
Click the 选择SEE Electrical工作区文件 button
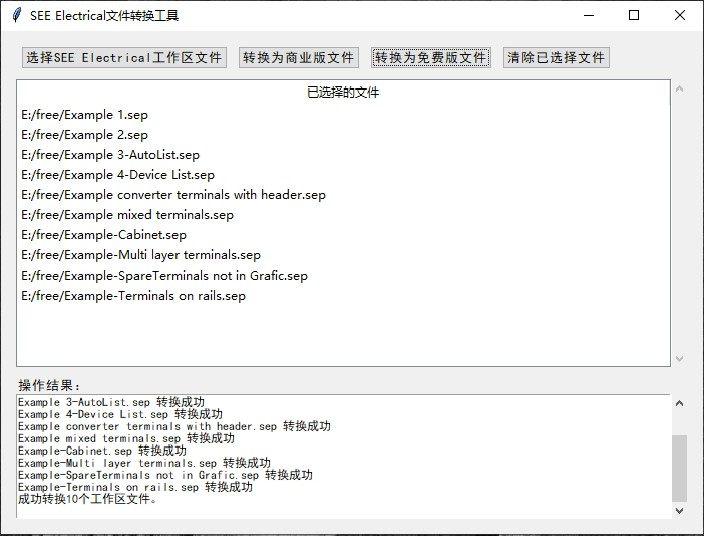pyautogui.click(x=124, y=57)
